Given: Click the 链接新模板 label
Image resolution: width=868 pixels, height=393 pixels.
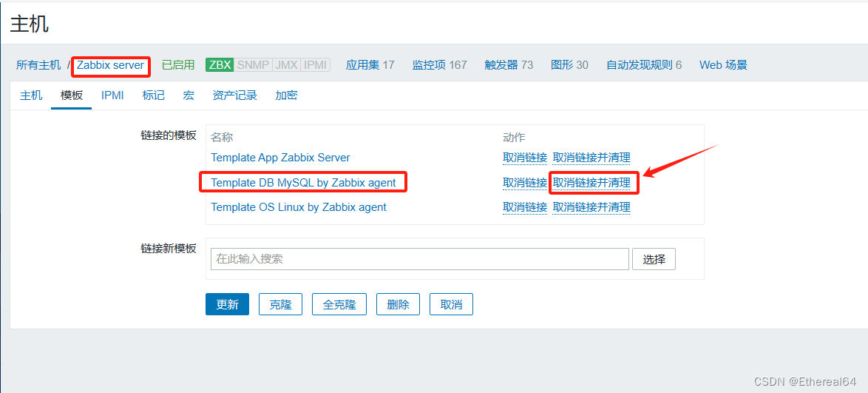Looking at the screenshot, I should click(x=169, y=249).
